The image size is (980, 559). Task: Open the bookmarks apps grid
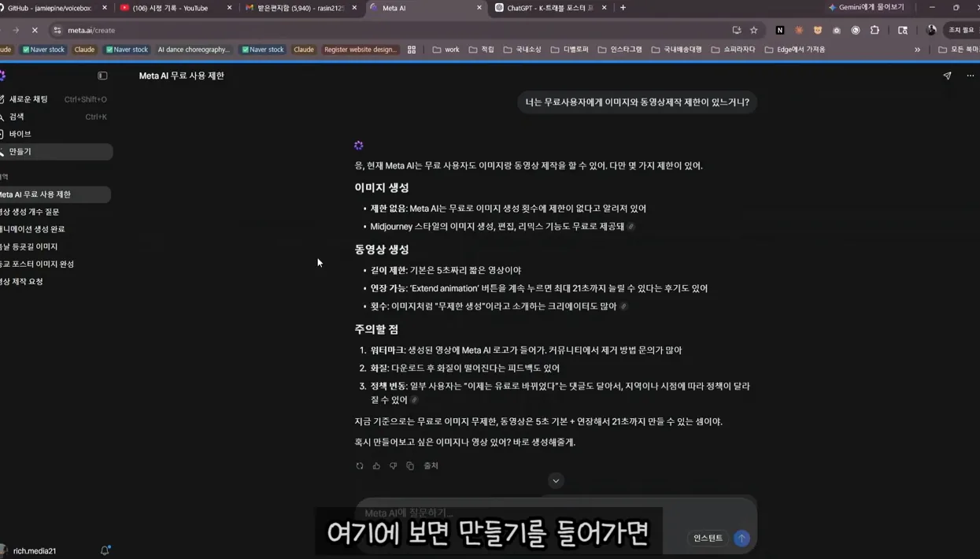(x=412, y=50)
